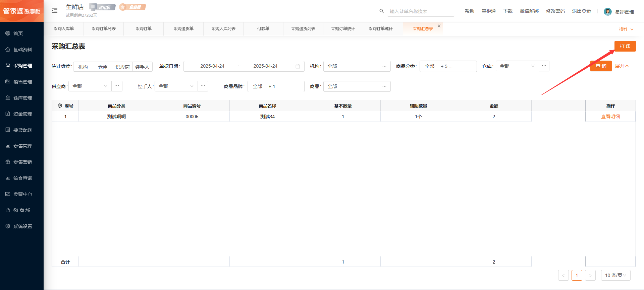Open the user avatar icon
This screenshot has width=644, height=290.
pyautogui.click(x=607, y=12)
